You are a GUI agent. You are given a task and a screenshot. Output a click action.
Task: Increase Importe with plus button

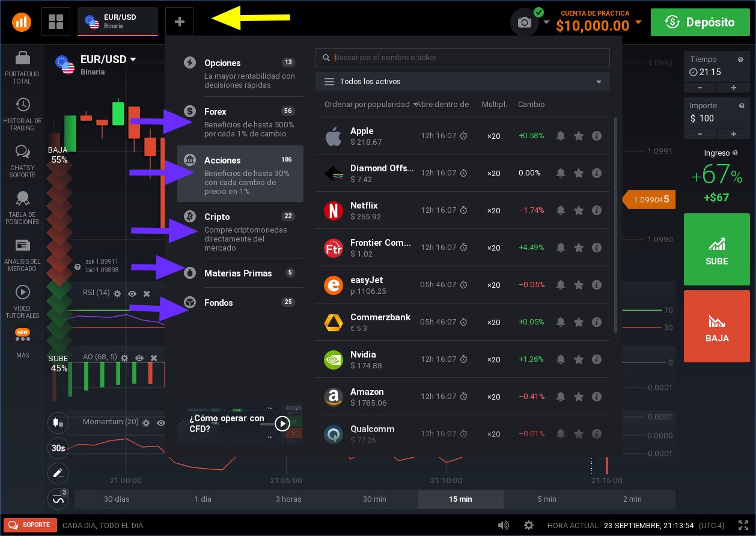coord(734,134)
